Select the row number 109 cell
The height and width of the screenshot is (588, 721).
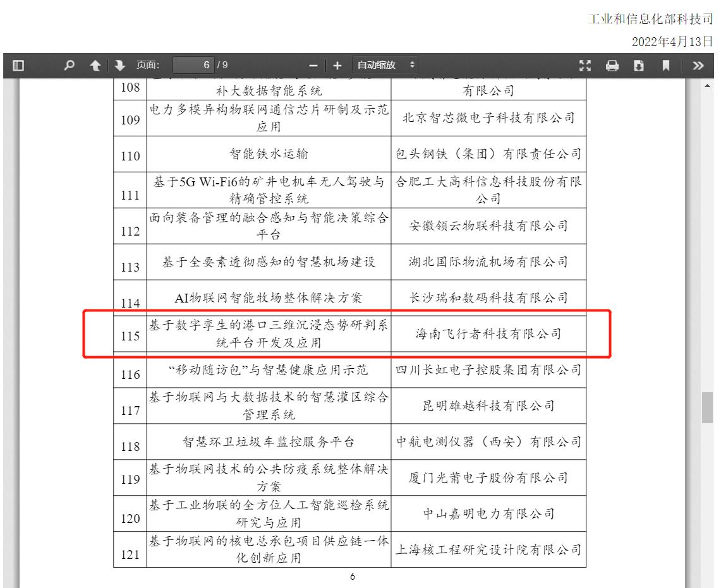pos(130,118)
